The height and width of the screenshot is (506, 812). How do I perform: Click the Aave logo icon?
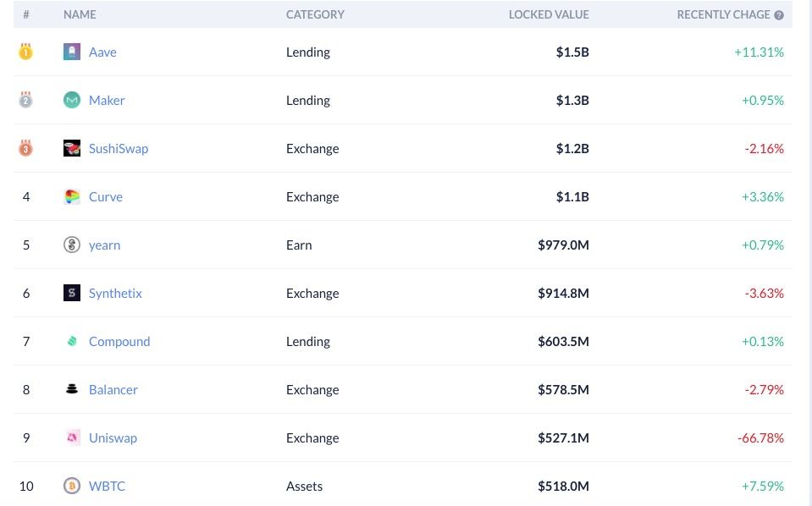[x=72, y=52]
